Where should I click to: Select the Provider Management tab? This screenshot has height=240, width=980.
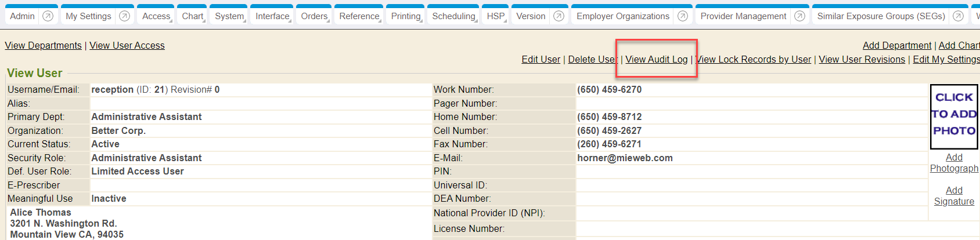pyautogui.click(x=743, y=16)
